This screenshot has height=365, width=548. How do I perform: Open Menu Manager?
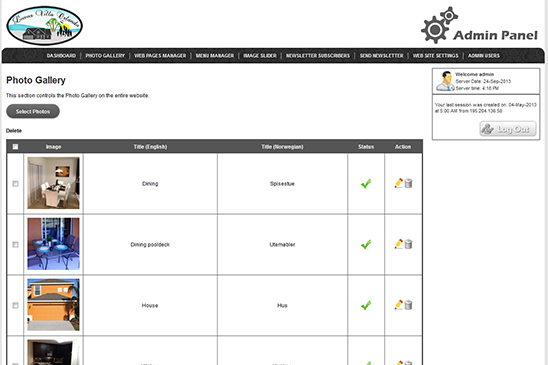(215, 56)
